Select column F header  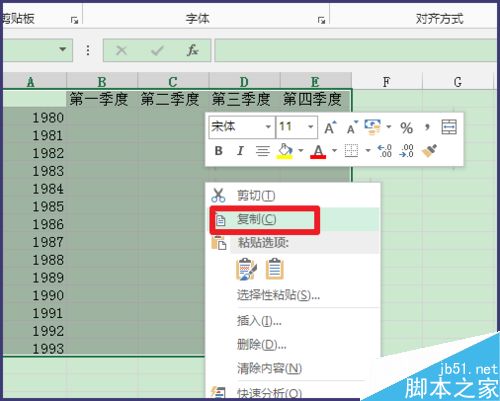click(x=387, y=81)
